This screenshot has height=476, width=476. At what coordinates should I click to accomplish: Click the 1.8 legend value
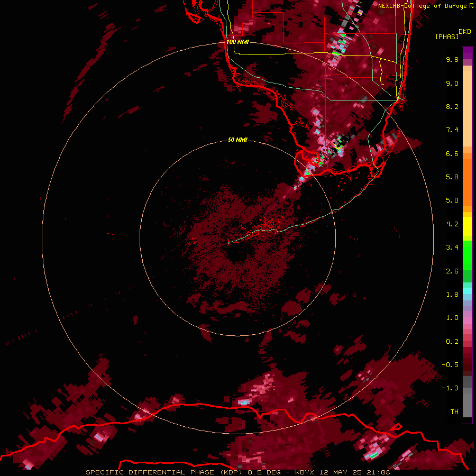452,295
